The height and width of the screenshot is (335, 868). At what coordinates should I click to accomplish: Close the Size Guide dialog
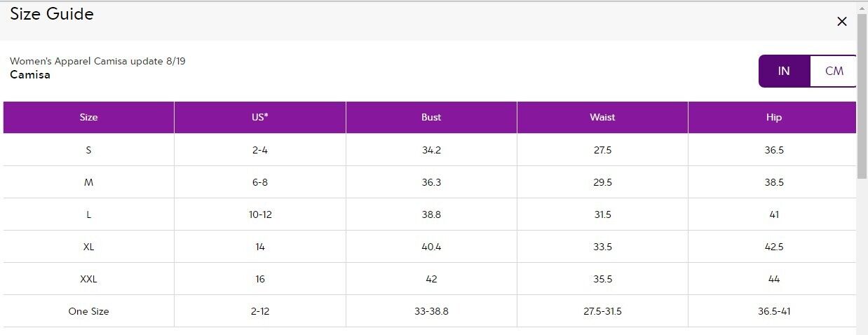coord(842,22)
